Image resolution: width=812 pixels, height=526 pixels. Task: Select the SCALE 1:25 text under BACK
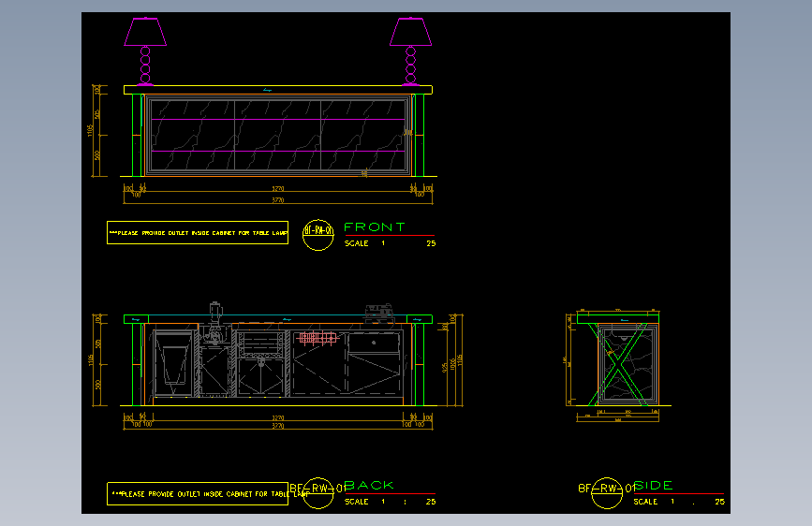click(x=390, y=502)
